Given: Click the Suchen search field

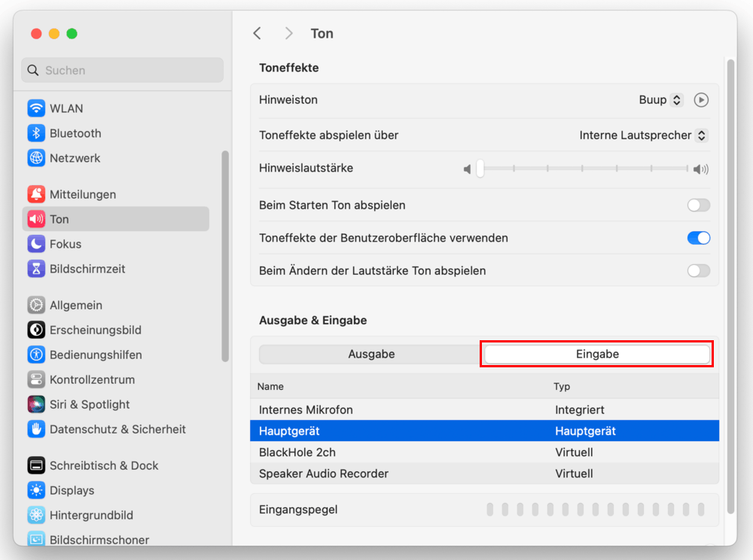Looking at the screenshot, I should coord(123,70).
